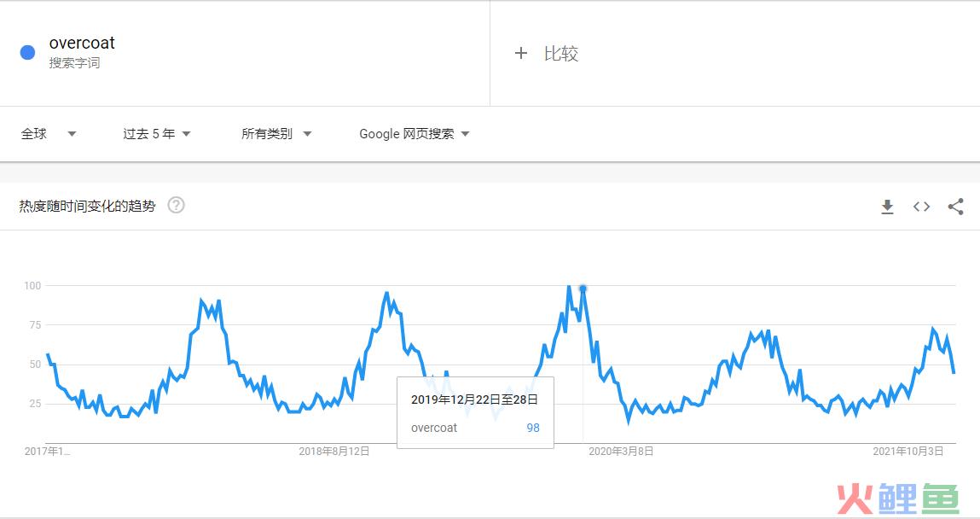980x519 pixels.
Task: Click the 50 y-axis value
Action: (35, 364)
